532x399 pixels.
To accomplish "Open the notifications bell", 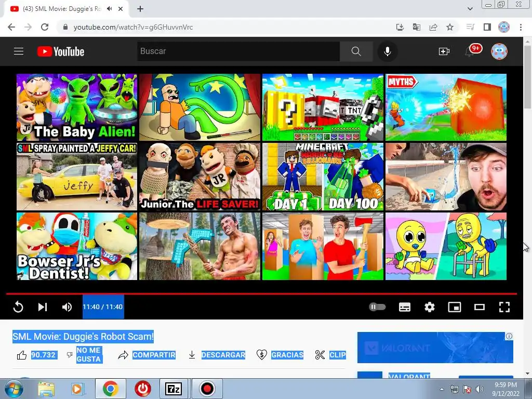I will tap(470, 51).
